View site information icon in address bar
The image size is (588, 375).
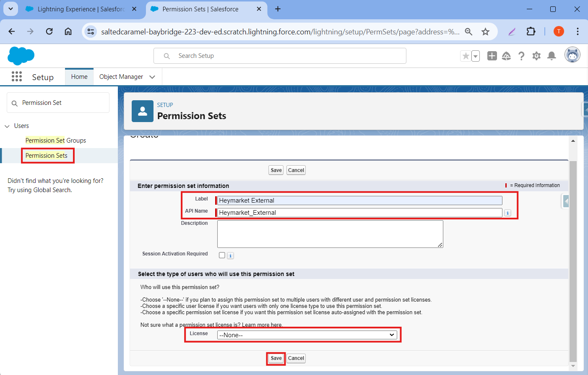(91, 31)
